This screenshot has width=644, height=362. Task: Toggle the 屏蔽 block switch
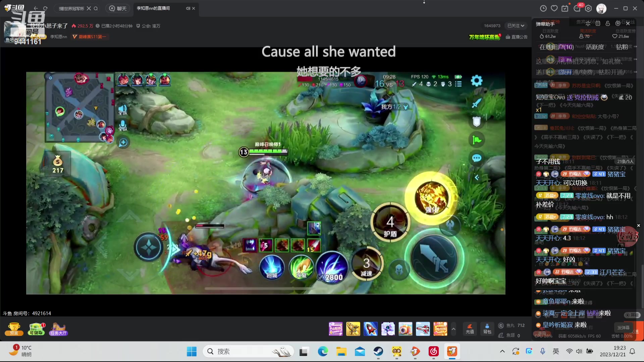633,315
